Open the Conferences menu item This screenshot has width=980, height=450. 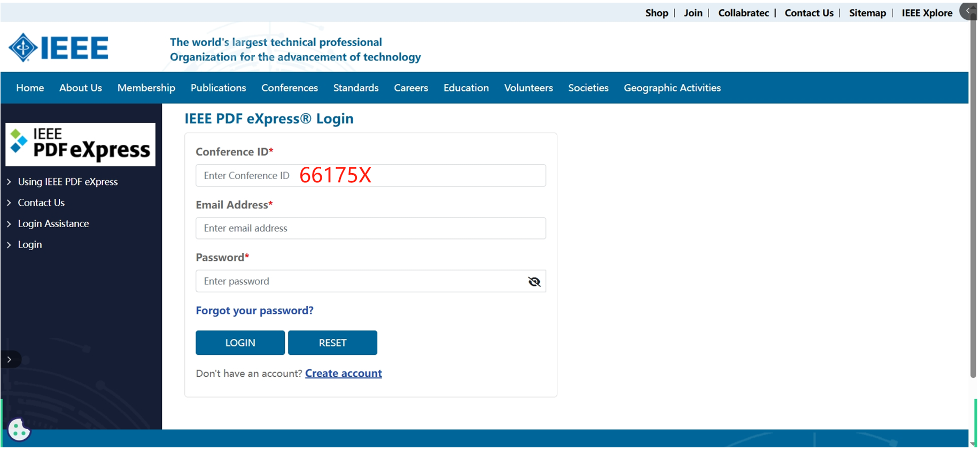[289, 88]
